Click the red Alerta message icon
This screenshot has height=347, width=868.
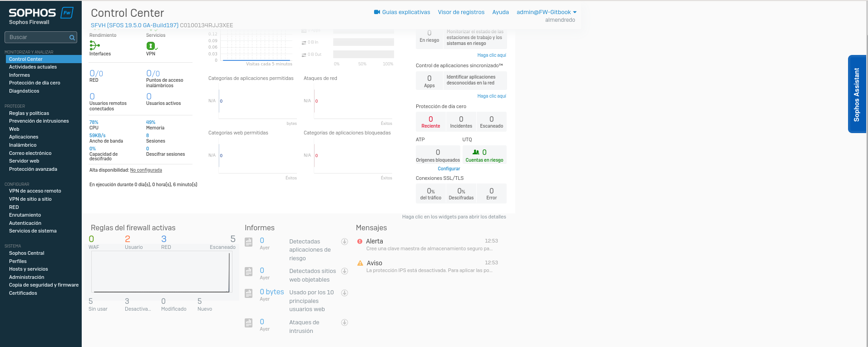(x=360, y=242)
